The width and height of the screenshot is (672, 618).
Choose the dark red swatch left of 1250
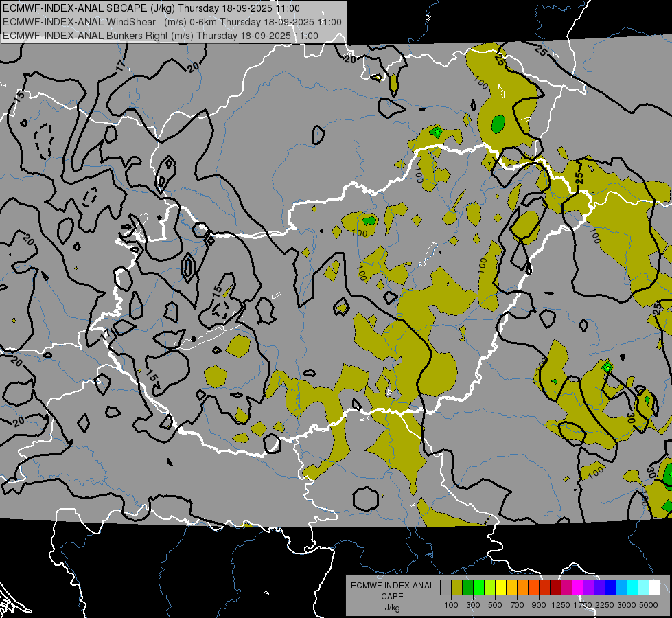[x=555, y=588]
